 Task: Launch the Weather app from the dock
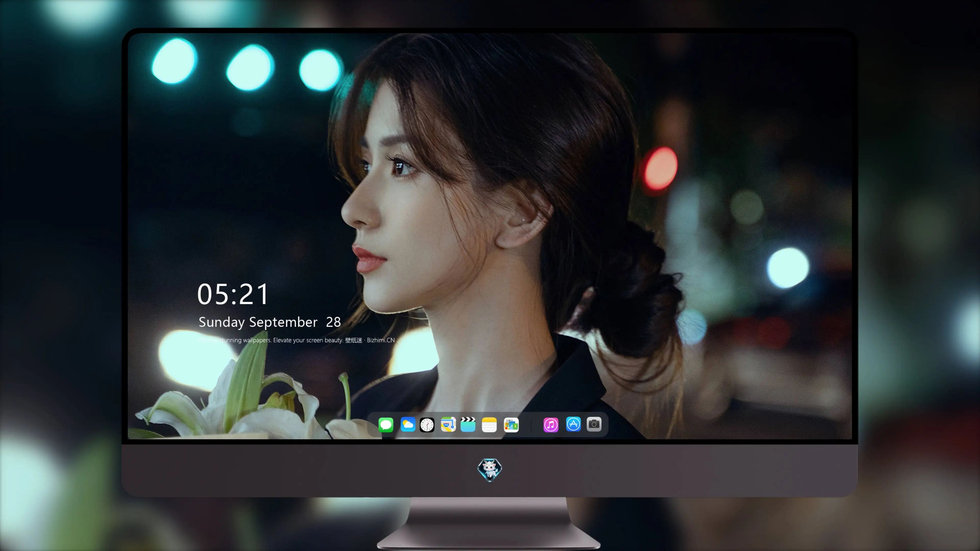coord(408,424)
